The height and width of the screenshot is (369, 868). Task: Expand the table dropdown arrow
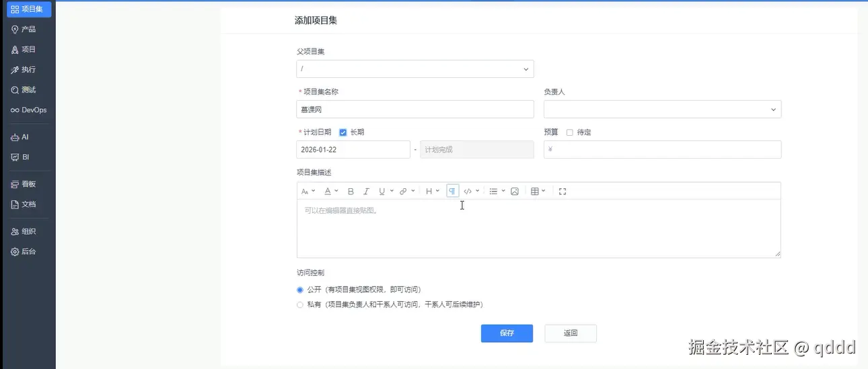tap(544, 192)
